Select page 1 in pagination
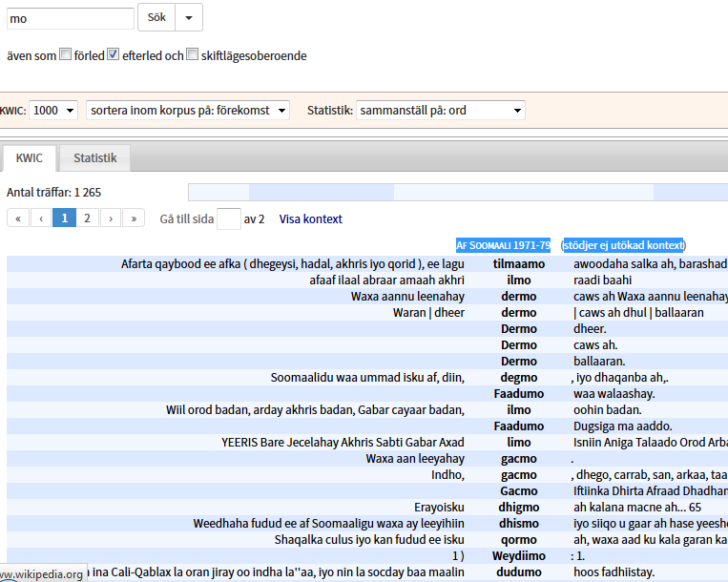Viewport: 728px width, 582px height. tap(65, 218)
